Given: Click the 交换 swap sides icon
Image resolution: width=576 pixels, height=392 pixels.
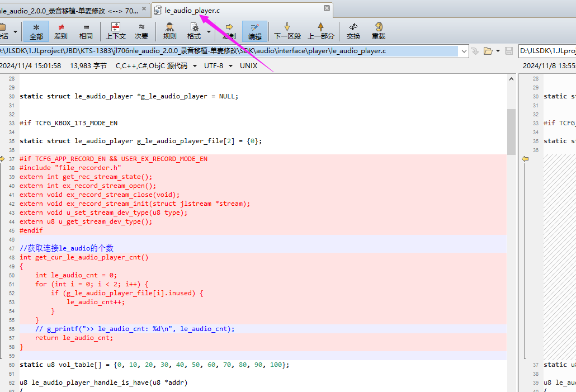Looking at the screenshot, I should pos(353,31).
